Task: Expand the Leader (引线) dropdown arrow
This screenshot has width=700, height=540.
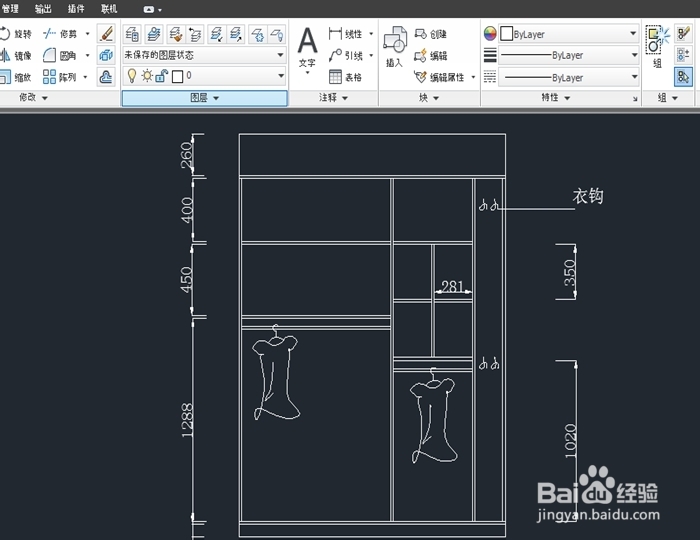Action: [371, 55]
